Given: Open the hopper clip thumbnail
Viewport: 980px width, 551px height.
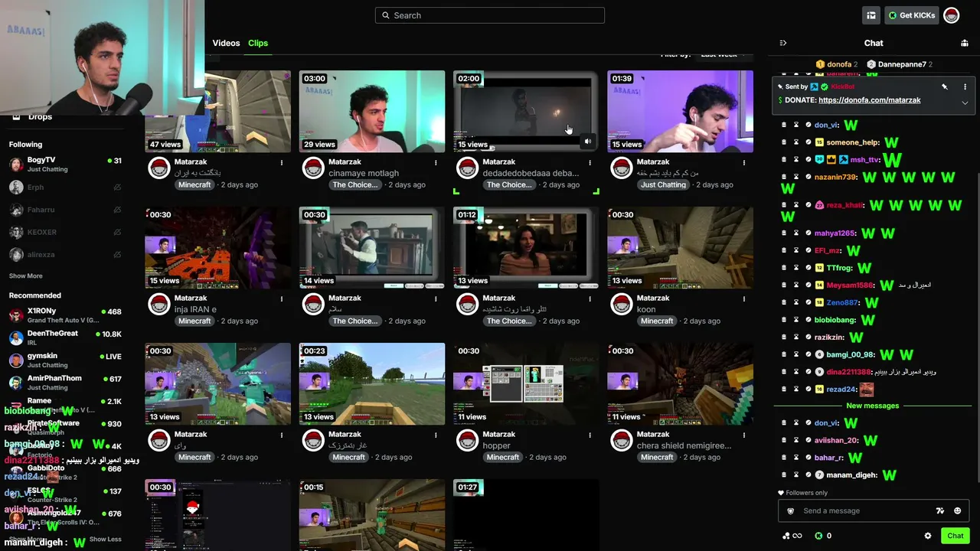Looking at the screenshot, I should pos(526,384).
